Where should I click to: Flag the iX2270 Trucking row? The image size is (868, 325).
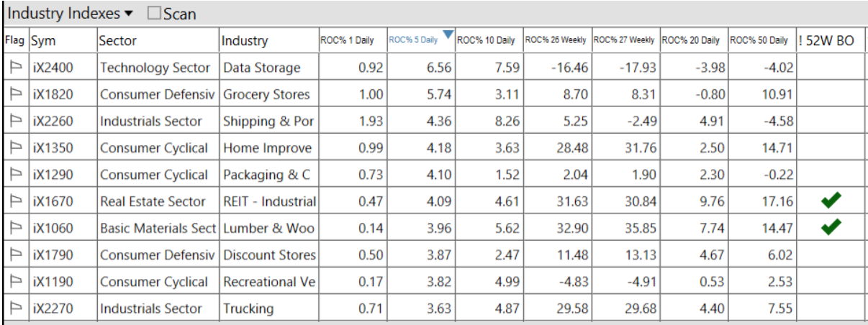15,308
